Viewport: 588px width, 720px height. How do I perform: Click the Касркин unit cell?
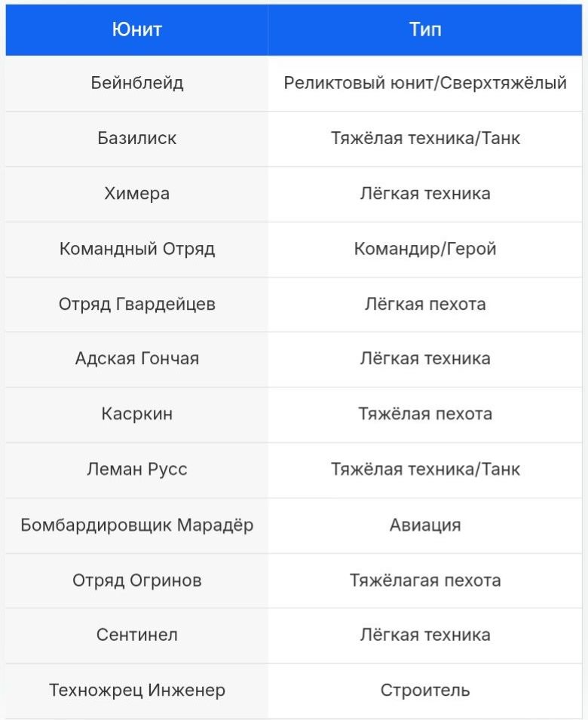(x=136, y=414)
